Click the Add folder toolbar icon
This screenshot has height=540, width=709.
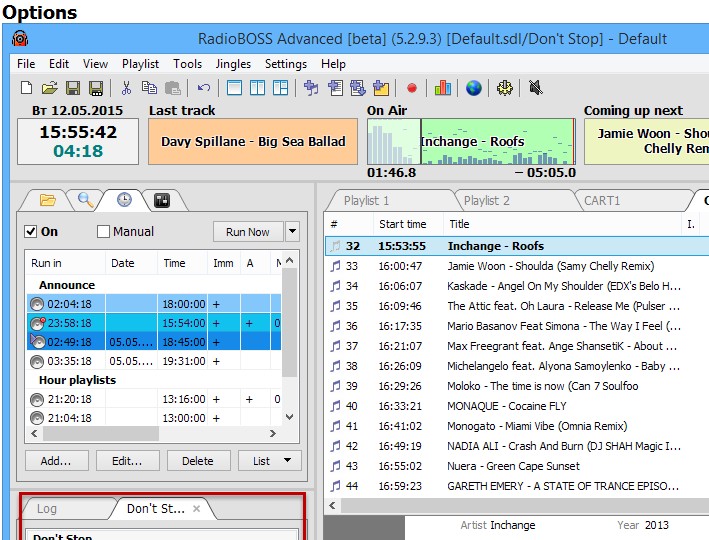(381, 88)
